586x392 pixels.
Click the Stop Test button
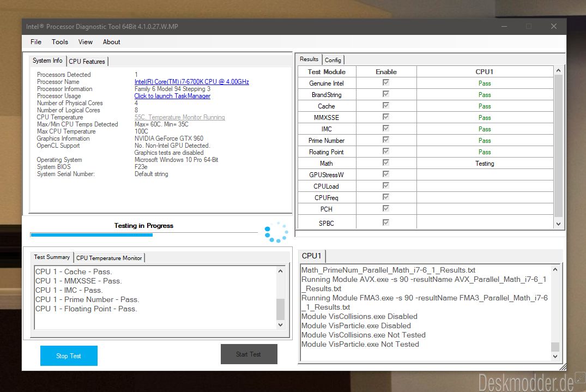(69, 356)
